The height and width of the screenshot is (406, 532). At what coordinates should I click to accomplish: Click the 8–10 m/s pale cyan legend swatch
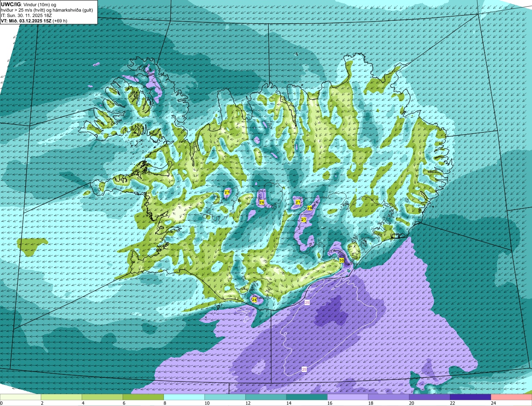pos(184,397)
